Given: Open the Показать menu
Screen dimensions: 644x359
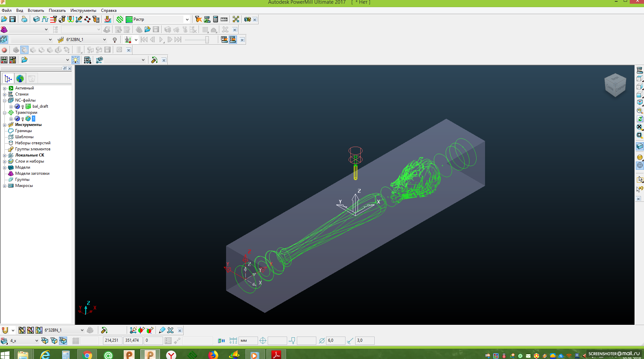Looking at the screenshot, I should coord(57,10).
